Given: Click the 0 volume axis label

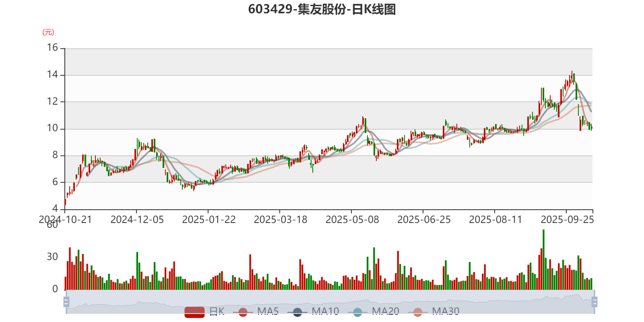Looking at the screenshot, I should click(x=55, y=289).
